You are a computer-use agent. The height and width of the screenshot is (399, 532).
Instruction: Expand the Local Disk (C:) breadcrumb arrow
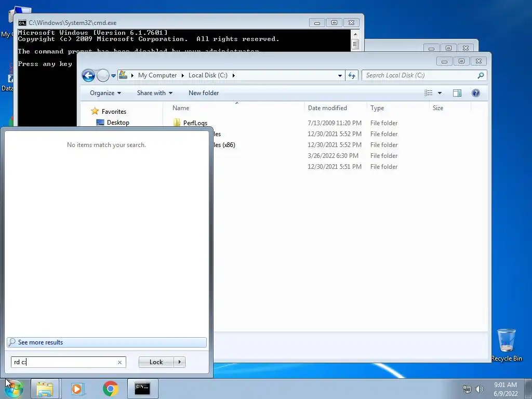[x=233, y=75]
